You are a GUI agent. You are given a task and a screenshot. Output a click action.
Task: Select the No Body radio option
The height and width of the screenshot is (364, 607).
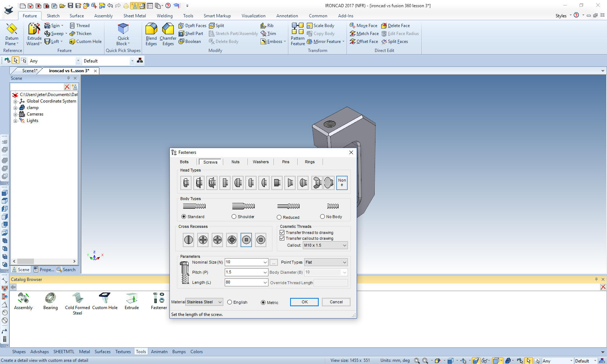point(322,217)
